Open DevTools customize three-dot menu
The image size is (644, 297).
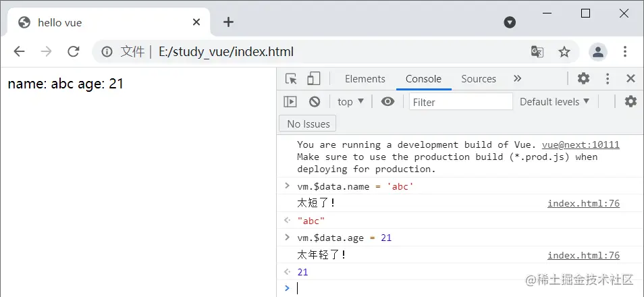click(608, 78)
